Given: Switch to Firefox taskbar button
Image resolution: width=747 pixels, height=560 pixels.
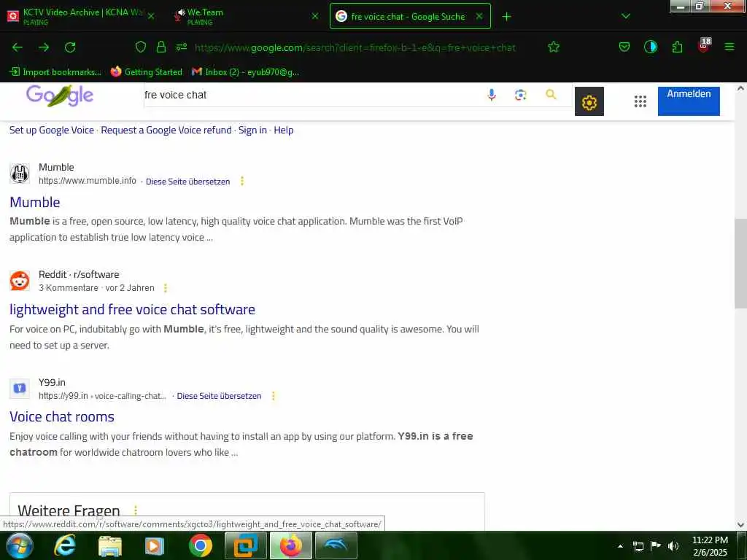Looking at the screenshot, I should pyautogui.click(x=291, y=545).
